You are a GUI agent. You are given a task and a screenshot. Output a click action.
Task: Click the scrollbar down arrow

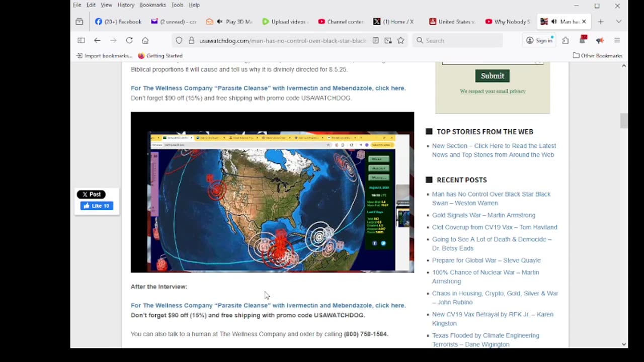[x=624, y=344]
